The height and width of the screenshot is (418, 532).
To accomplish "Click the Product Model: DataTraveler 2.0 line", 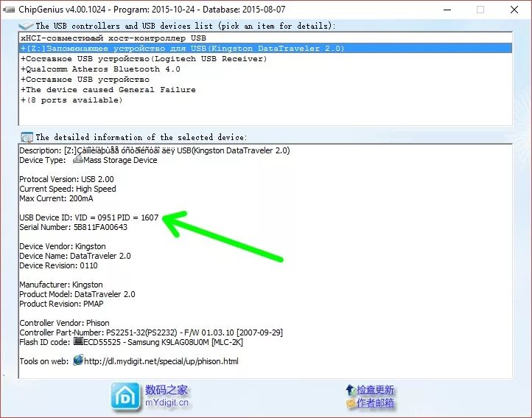I will point(77,294).
